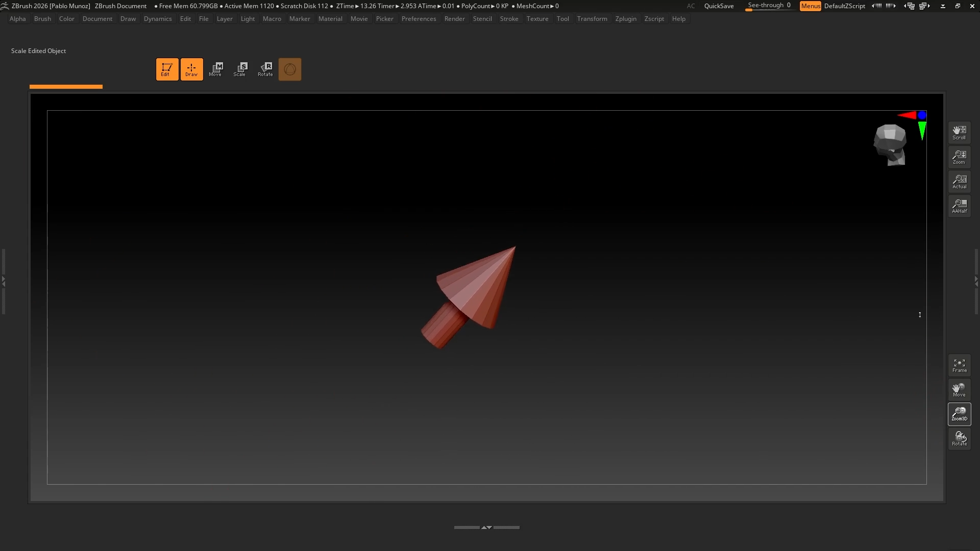Viewport: 980px width, 551px height.
Task: Click the Actual size icon
Action: tap(959, 182)
